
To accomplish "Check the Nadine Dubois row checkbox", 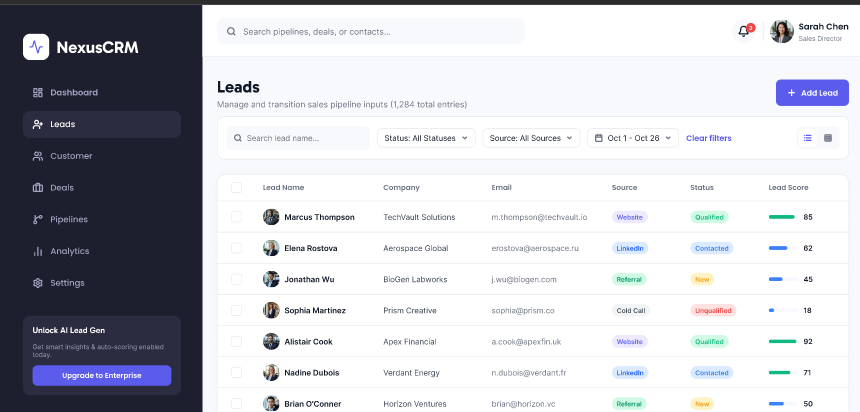I will click(x=236, y=373).
